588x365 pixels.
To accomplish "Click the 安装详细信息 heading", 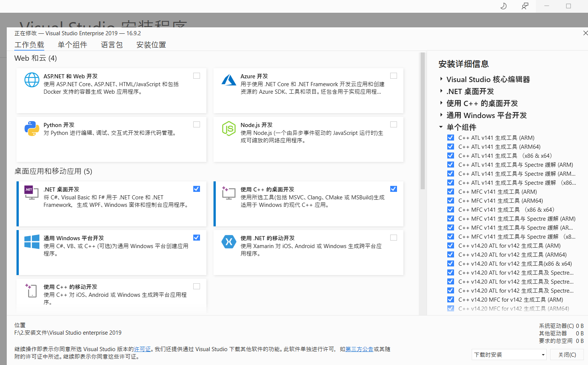I will [463, 64].
